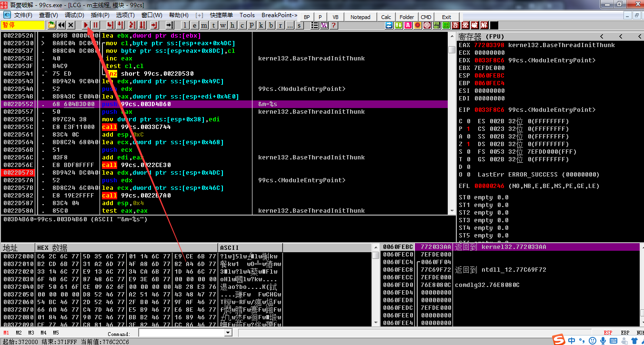The width and height of the screenshot is (644, 345).
Task: Click the Step Over toolbar icon
Action: (121, 25)
